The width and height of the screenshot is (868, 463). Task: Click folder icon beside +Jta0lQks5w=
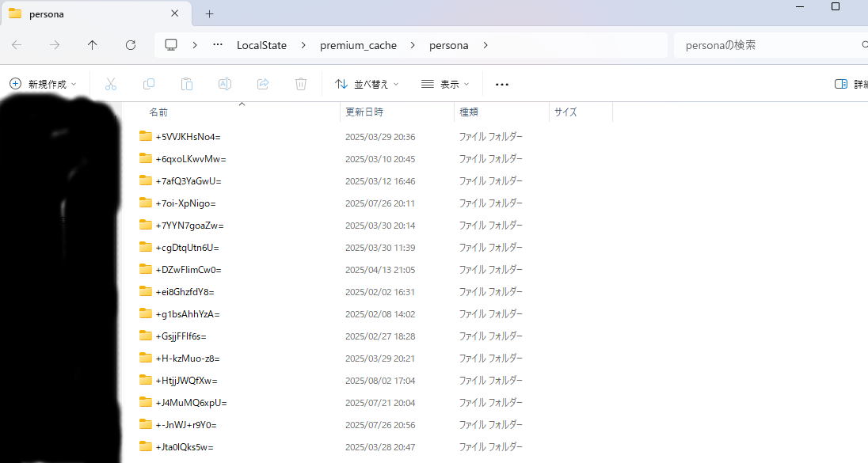pos(146,446)
